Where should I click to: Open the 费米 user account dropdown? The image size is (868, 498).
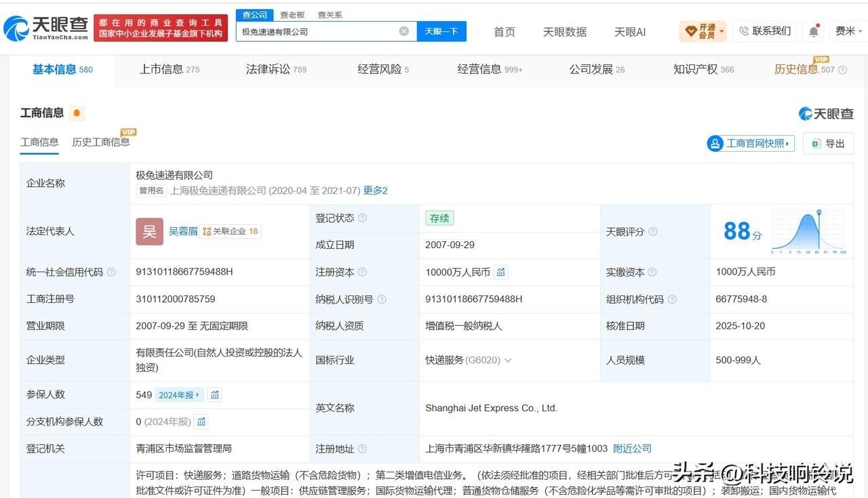tap(849, 31)
